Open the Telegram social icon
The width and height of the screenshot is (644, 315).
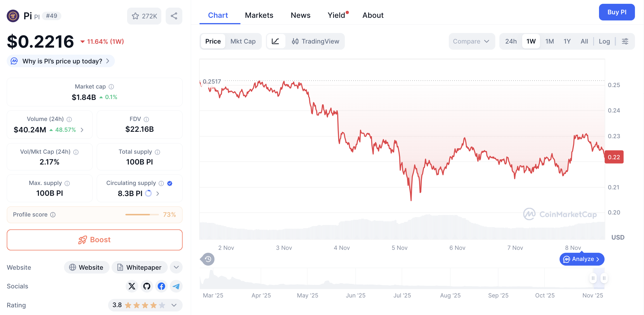176,286
